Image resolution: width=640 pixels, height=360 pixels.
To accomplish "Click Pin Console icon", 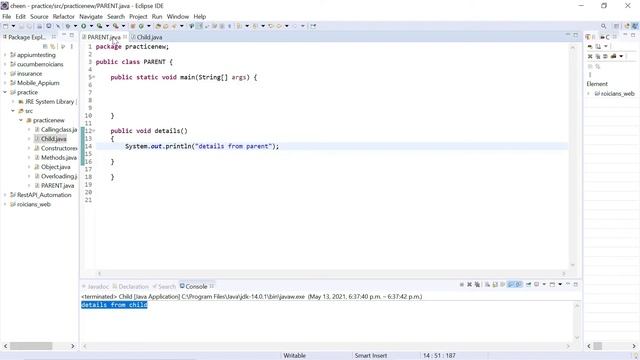I will [528, 284].
